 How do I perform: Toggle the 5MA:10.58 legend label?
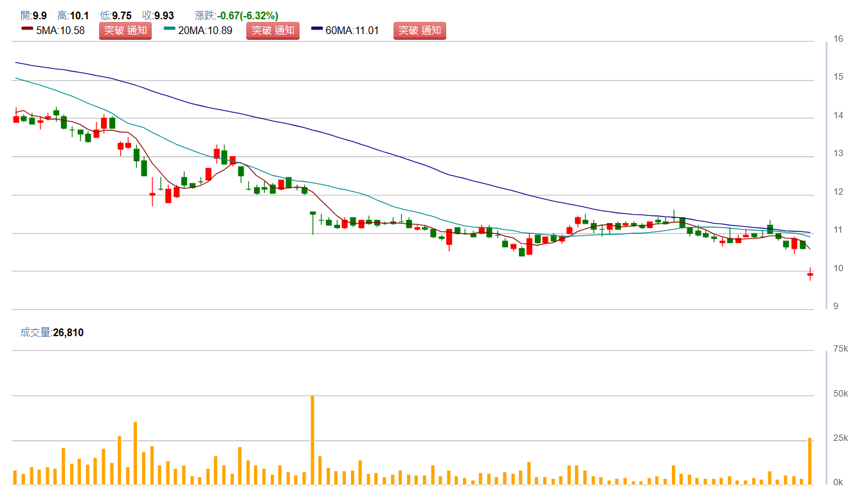point(60,30)
